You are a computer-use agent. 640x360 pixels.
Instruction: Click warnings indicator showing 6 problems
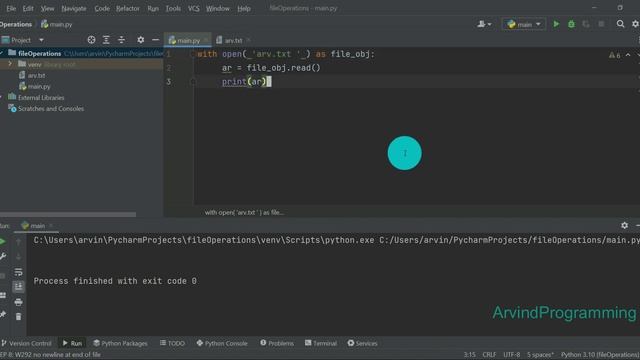click(615, 55)
